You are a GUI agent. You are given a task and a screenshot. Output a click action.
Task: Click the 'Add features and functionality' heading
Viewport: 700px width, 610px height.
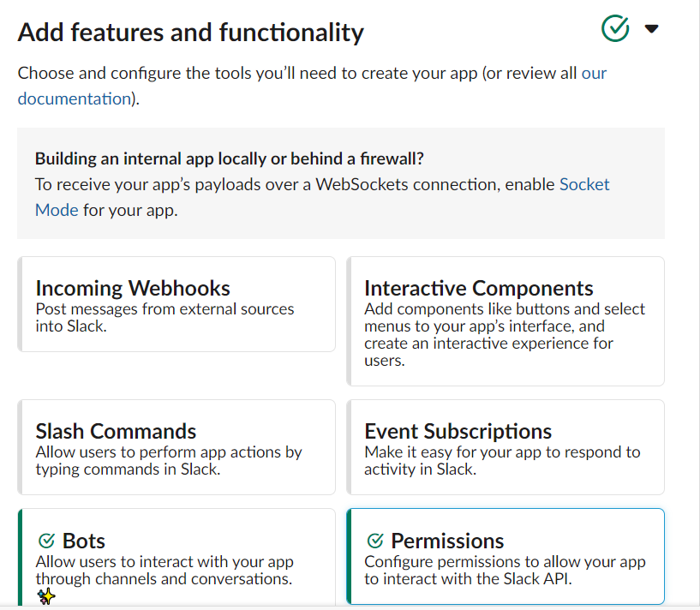[x=191, y=33]
